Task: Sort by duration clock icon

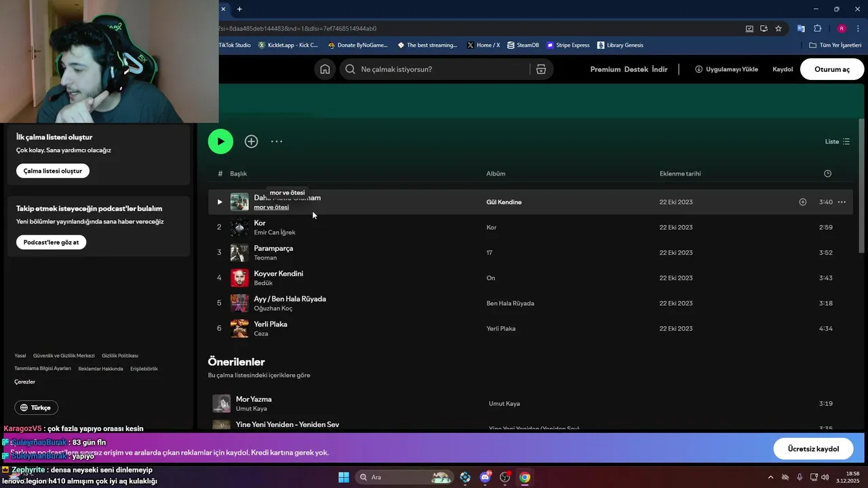Action: [x=827, y=174]
